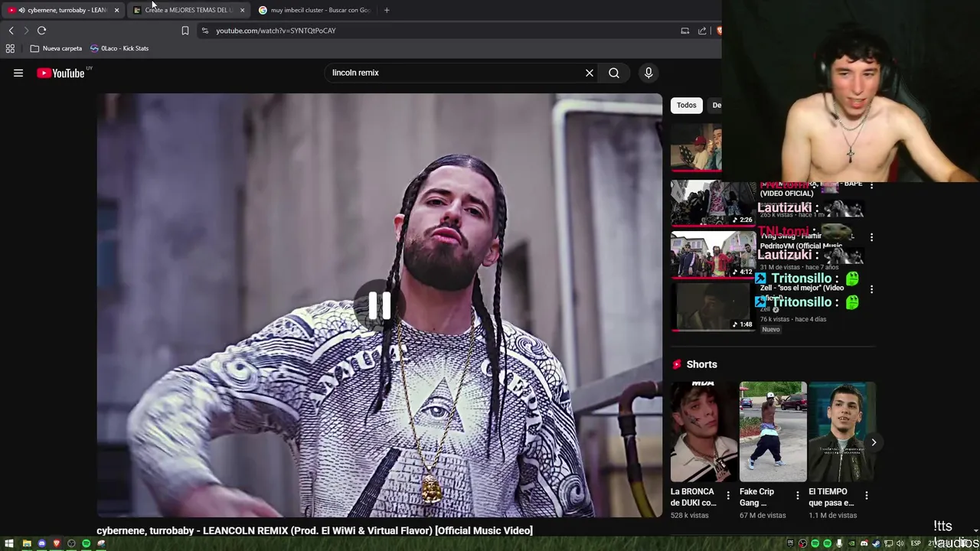Go to YouTube home via the logo
The width and height of the screenshot is (980, 551).
click(x=60, y=73)
